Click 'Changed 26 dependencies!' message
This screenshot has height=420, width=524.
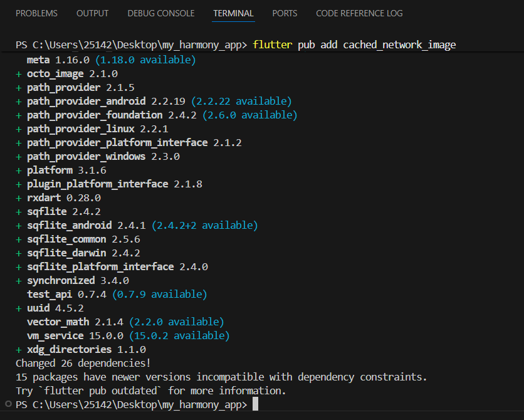(83, 363)
